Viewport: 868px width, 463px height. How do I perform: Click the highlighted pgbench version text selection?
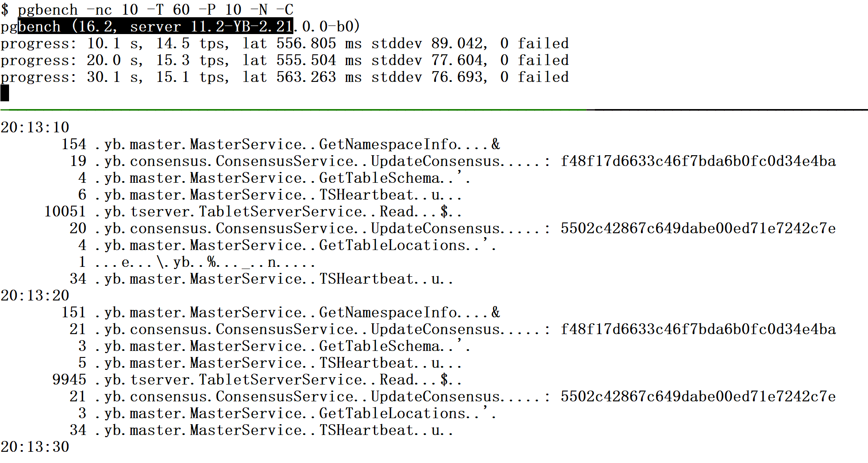click(155, 26)
